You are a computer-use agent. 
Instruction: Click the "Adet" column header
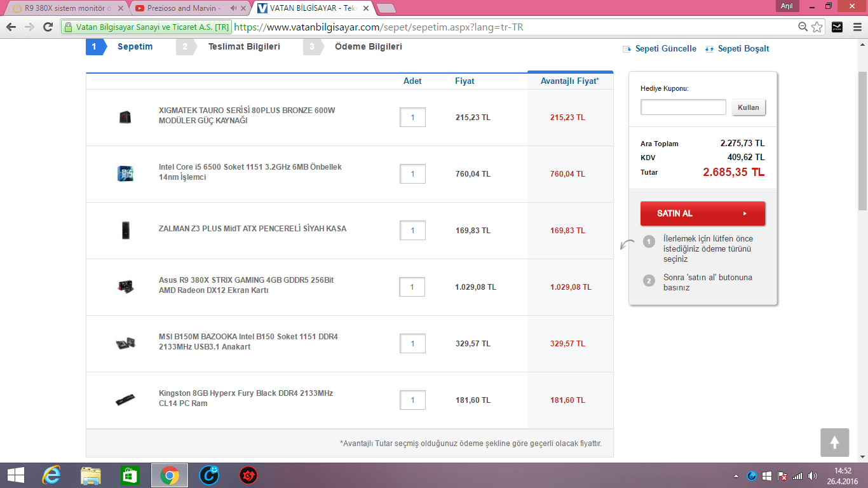412,81
